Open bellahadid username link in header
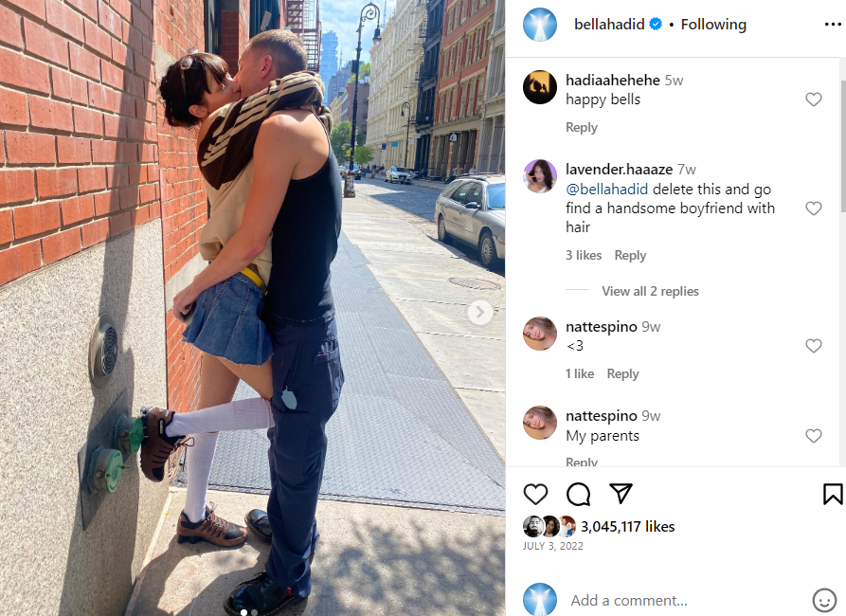 click(609, 25)
